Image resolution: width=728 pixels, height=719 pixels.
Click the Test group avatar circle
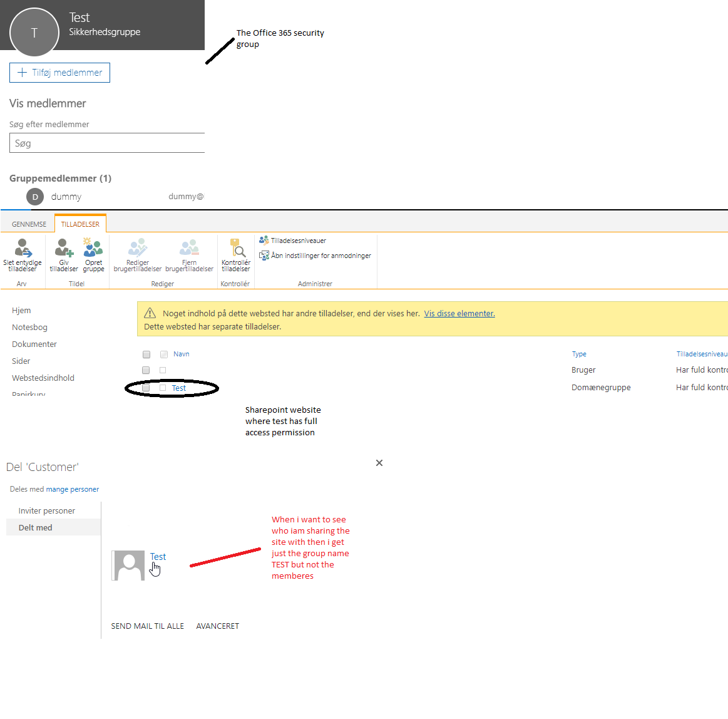coord(34,32)
